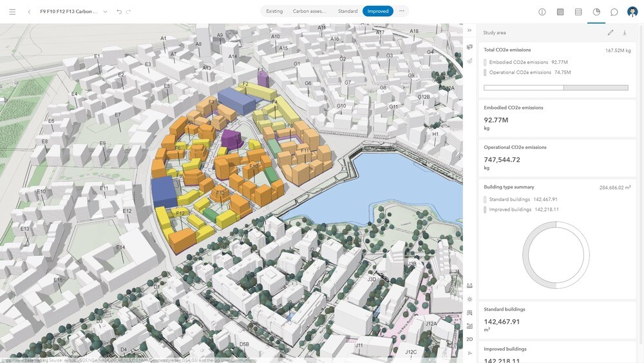Select the Standard scenario
This screenshot has width=644, height=363.
click(x=348, y=11)
